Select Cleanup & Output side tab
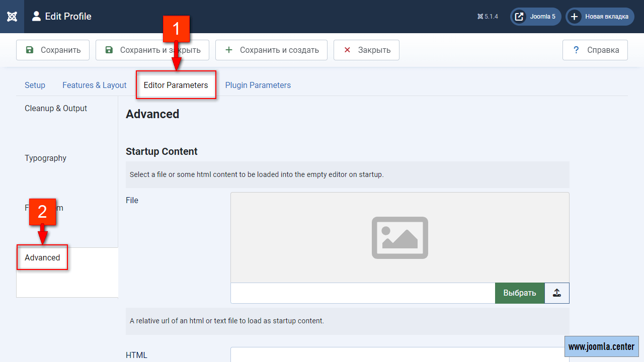The width and height of the screenshot is (644, 362). coord(56,109)
